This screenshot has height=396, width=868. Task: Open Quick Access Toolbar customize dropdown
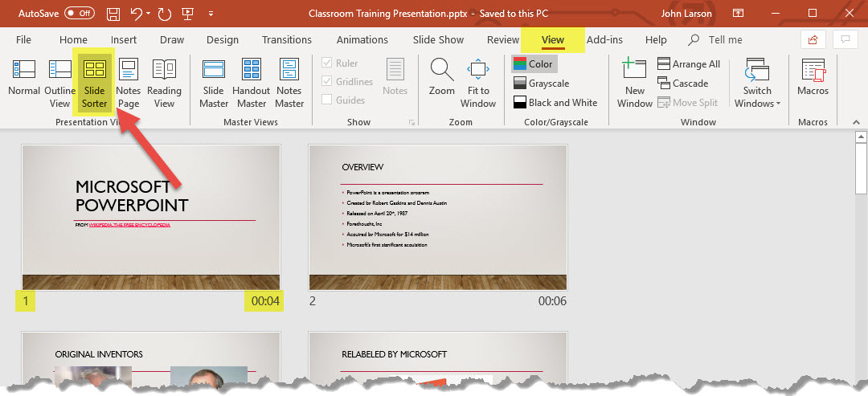click(211, 14)
